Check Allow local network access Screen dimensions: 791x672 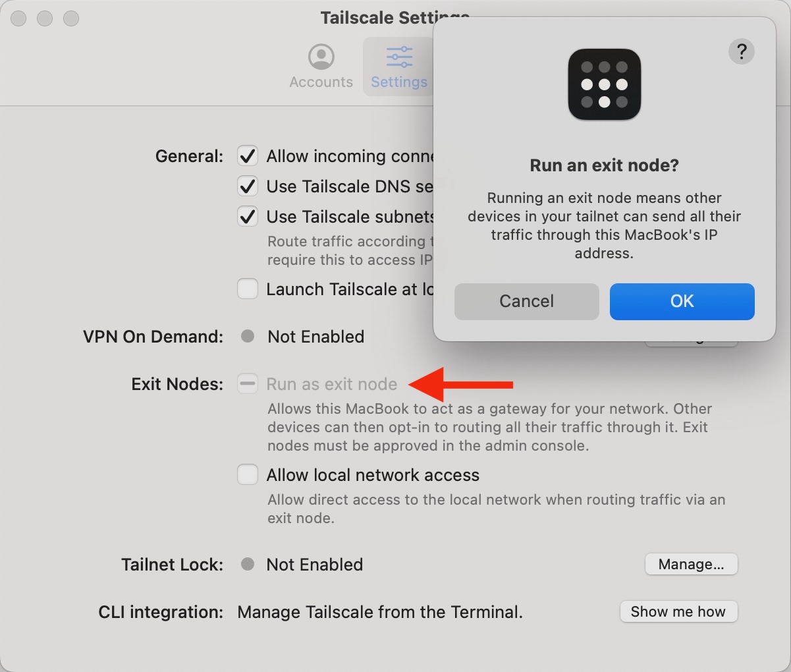(x=248, y=475)
